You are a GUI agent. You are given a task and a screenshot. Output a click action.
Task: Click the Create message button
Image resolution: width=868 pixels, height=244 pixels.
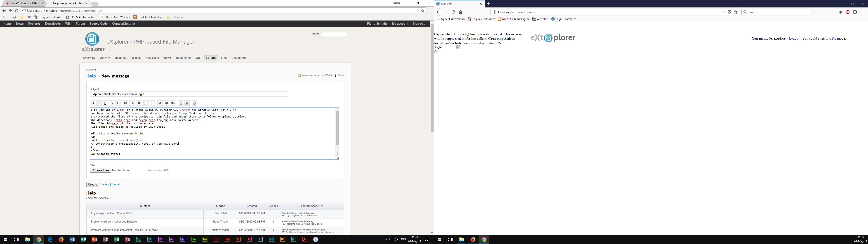pos(92,184)
